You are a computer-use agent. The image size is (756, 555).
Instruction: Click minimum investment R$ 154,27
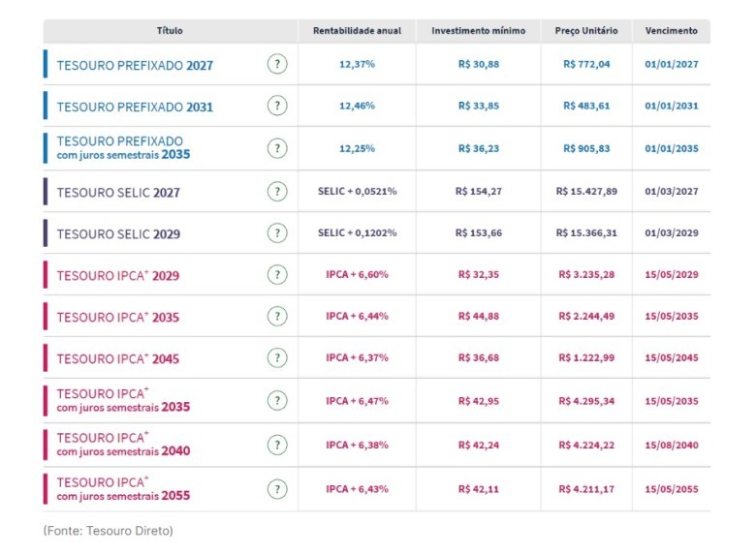(x=478, y=191)
